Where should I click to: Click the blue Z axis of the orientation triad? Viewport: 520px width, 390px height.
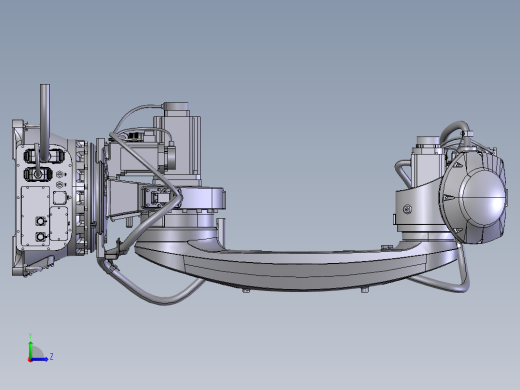click(40, 359)
